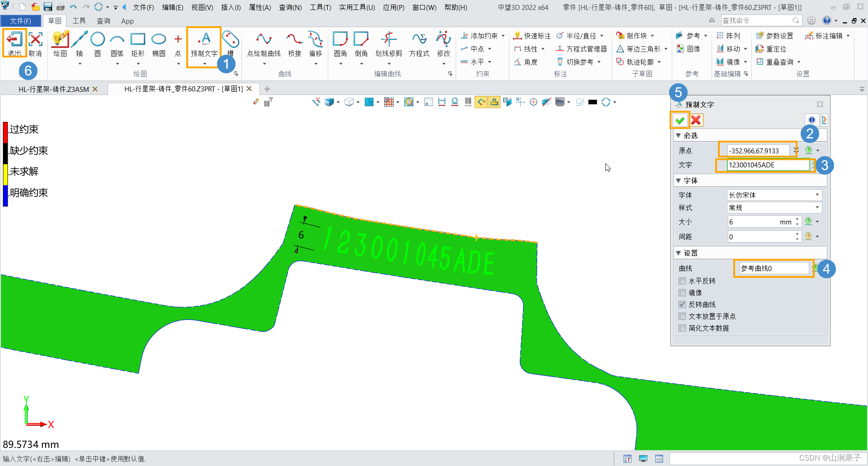868x466 pixels.
Task: Confirm preset text with green checkmark
Action: pos(679,120)
